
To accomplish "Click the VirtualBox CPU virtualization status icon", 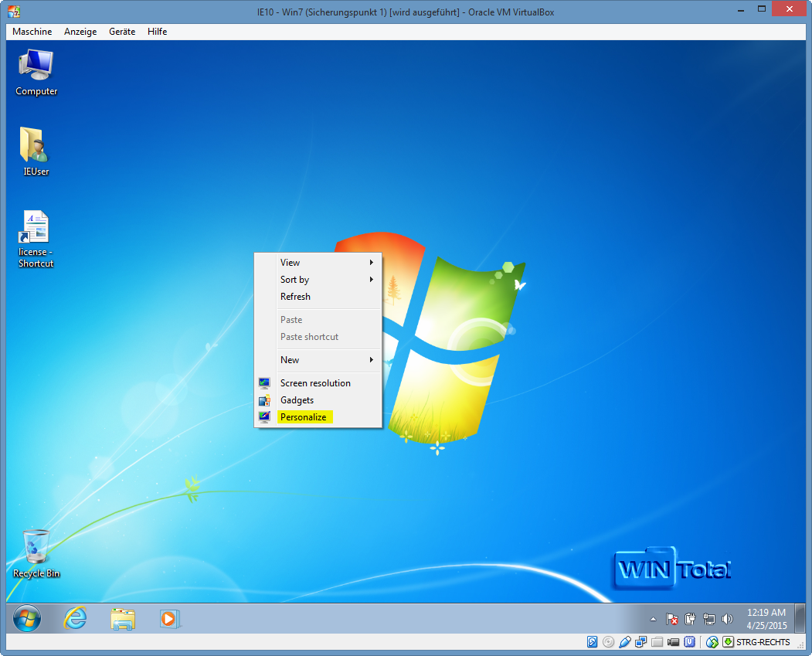I will pos(690,642).
